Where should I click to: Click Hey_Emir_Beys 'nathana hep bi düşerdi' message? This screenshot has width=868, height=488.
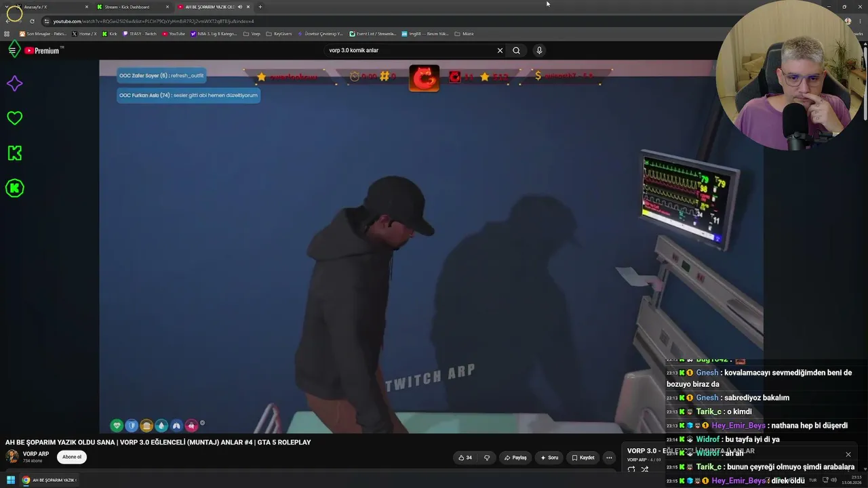pos(757,426)
